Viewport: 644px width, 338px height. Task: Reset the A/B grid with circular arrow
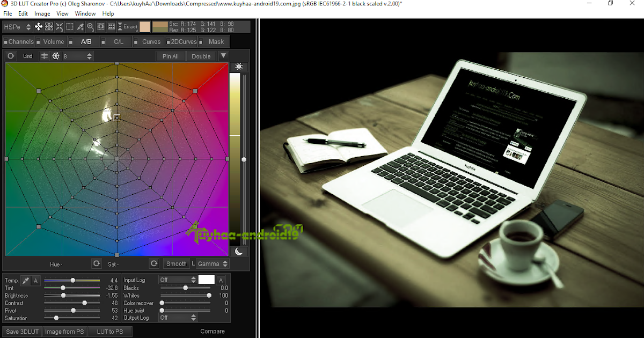[x=11, y=56]
